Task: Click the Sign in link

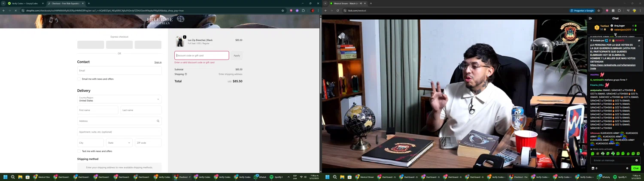Action: (x=158, y=62)
